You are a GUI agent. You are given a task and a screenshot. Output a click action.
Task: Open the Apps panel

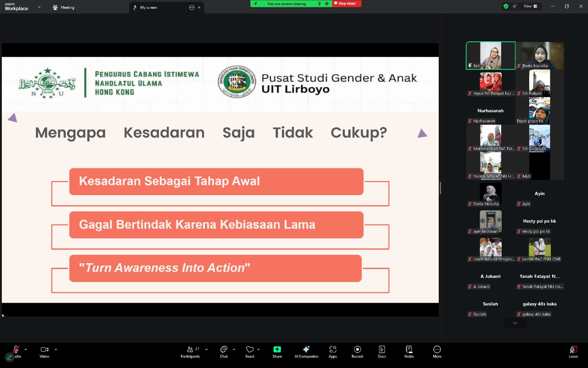333,351
